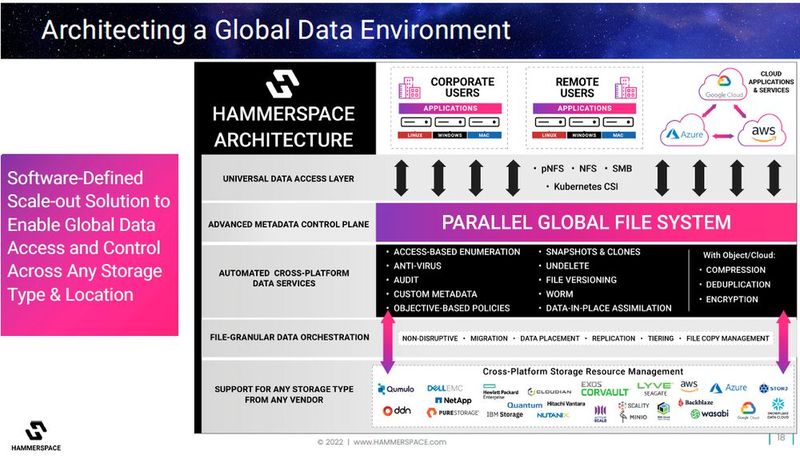800x459 pixels.
Task: Click the Google Cloud logo in the storage vendors row
Action: coord(748,410)
